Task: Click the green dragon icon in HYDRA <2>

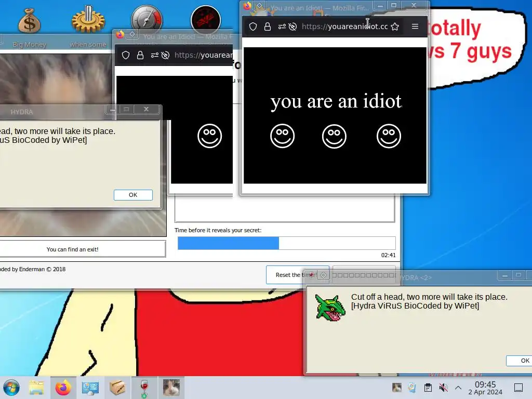Action: click(x=330, y=308)
